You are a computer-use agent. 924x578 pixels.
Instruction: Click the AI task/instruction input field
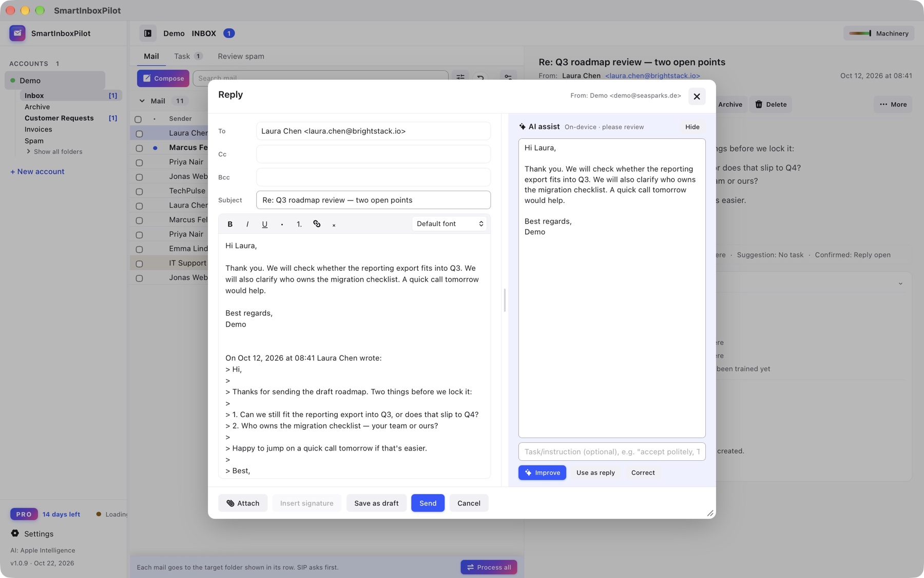point(612,452)
